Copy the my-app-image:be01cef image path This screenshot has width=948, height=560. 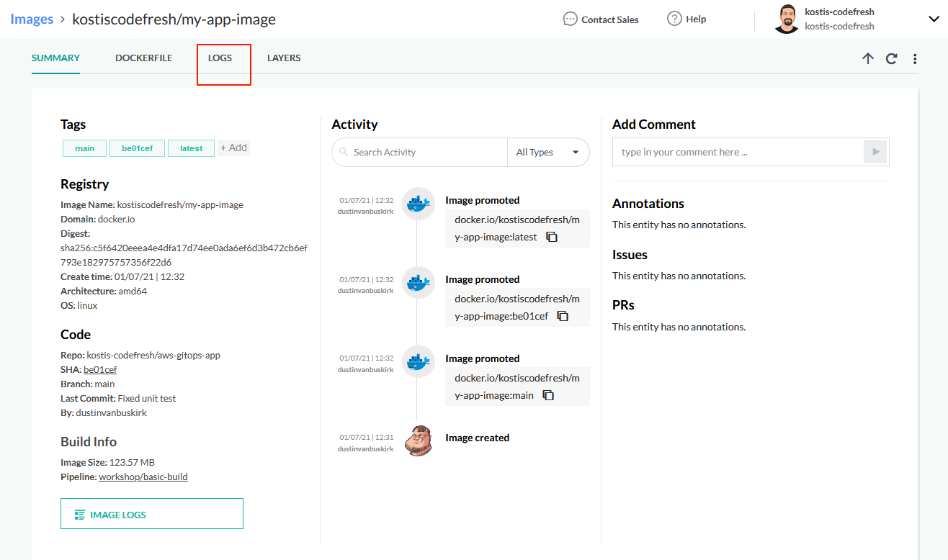(563, 316)
